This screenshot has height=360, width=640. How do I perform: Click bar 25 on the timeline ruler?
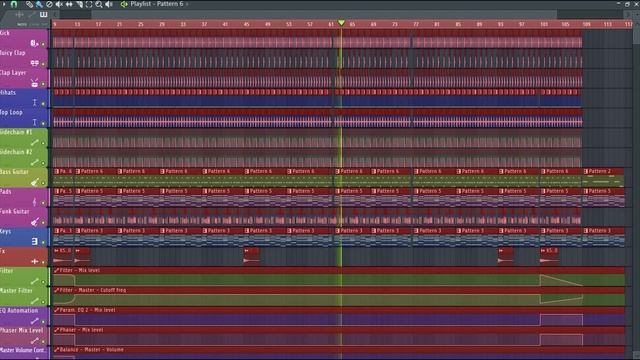[x=140, y=24]
